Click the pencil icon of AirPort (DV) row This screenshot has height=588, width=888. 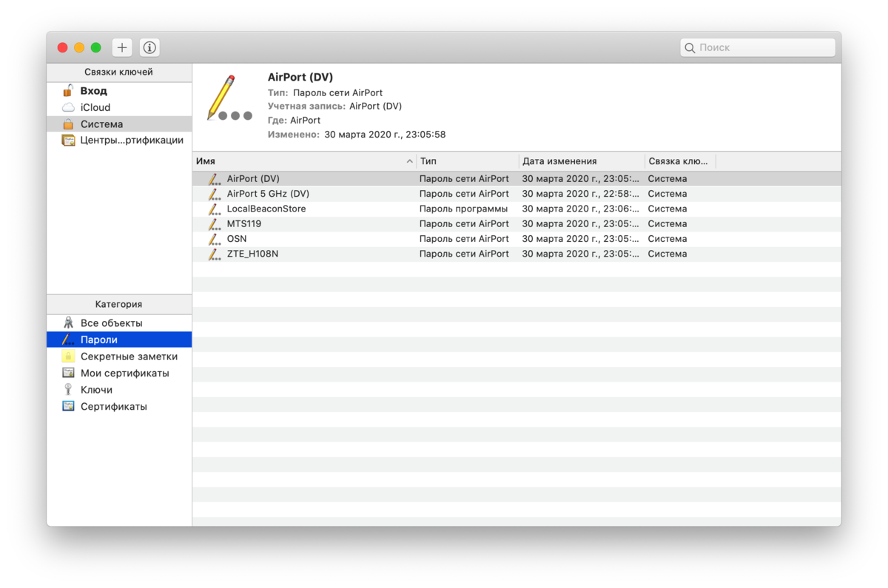coord(215,179)
